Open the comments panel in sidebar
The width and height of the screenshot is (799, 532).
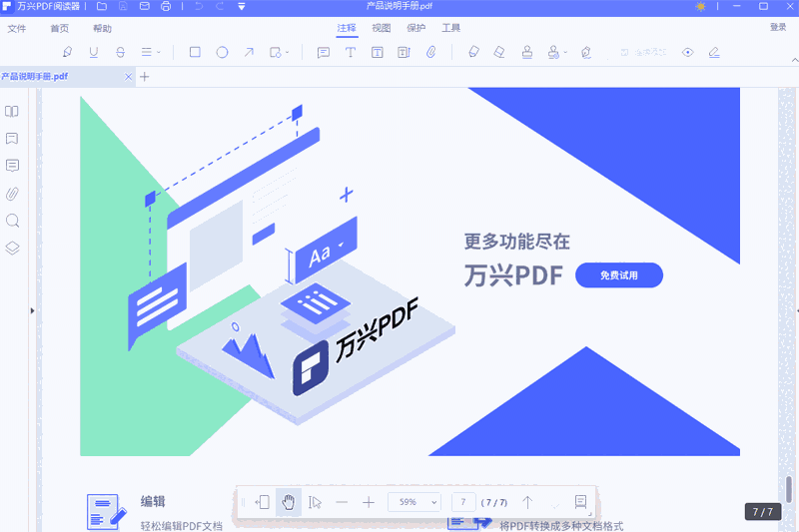tap(12, 166)
